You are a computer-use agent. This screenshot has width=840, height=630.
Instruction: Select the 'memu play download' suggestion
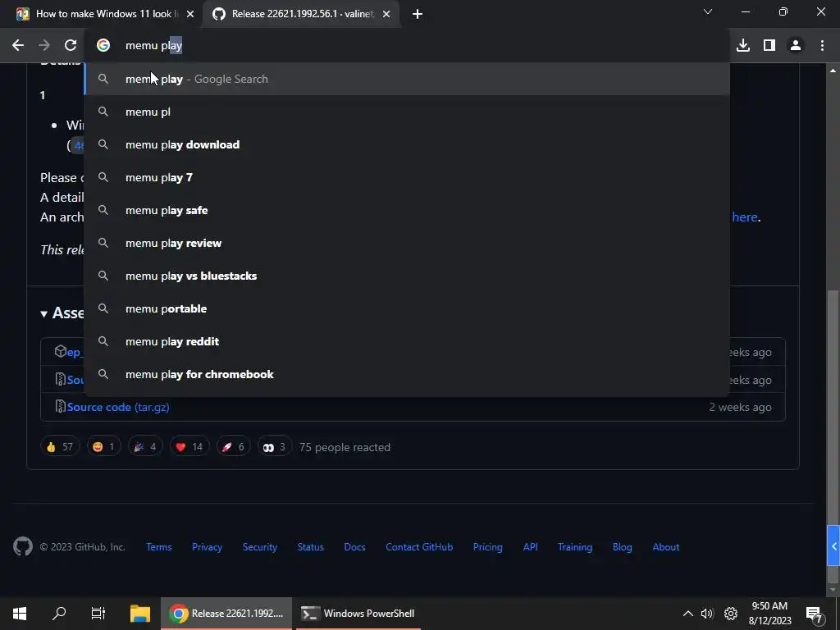(407, 144)
